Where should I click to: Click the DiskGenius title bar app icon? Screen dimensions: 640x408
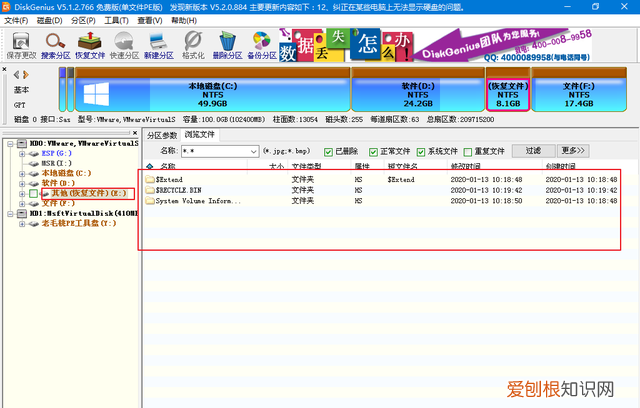6,7
